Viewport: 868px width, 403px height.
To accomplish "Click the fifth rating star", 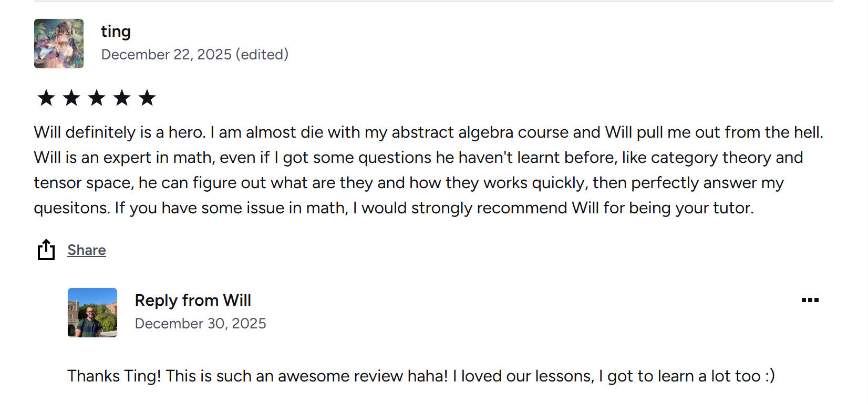I will pos(147,98).
